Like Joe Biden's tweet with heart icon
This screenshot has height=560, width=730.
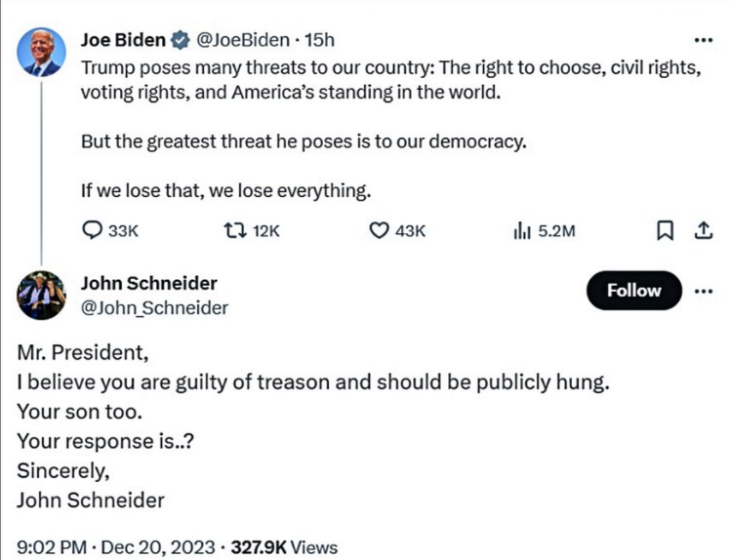379,230
